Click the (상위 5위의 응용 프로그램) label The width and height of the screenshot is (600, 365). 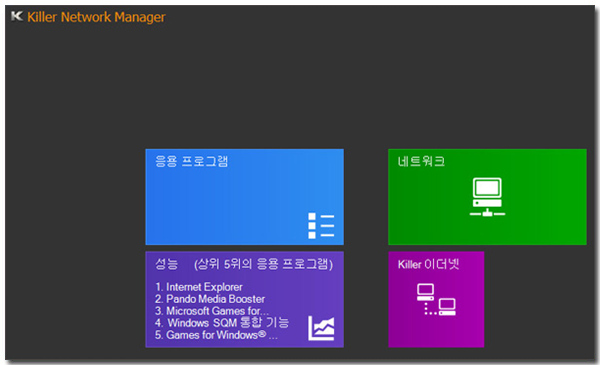[264, 264]
